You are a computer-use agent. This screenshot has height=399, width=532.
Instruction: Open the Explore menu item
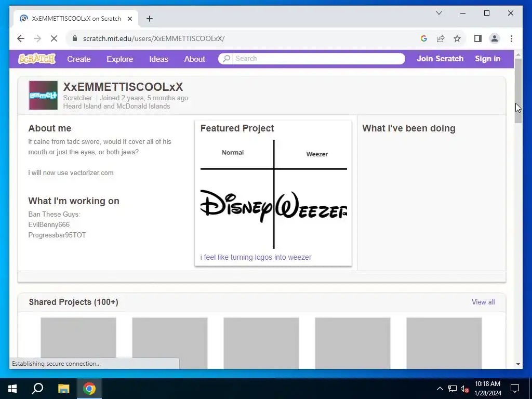pyautogui.click(x=120, y=59)
